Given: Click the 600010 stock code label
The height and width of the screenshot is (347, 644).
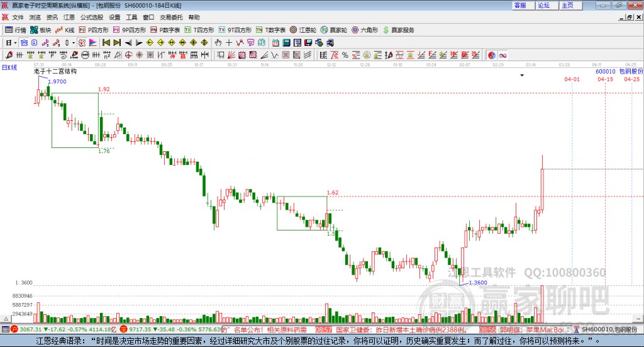Looking at the screenshot, I should 606,72.
